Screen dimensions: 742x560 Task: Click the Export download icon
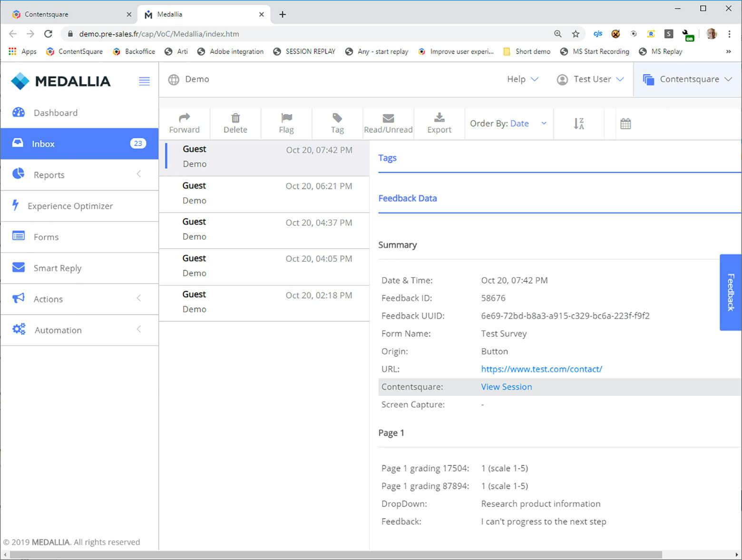(439, 118)
